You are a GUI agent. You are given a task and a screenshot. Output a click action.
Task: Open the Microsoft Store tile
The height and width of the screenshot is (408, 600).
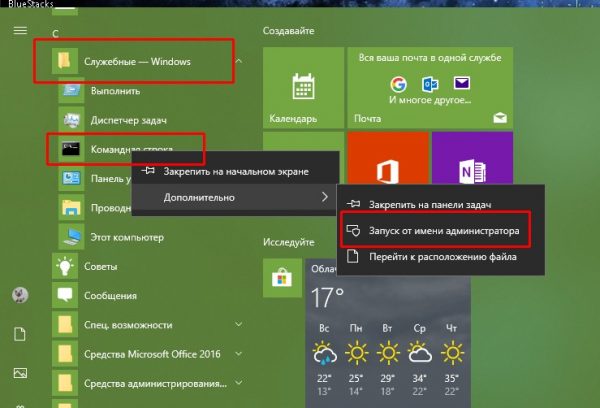282,278
